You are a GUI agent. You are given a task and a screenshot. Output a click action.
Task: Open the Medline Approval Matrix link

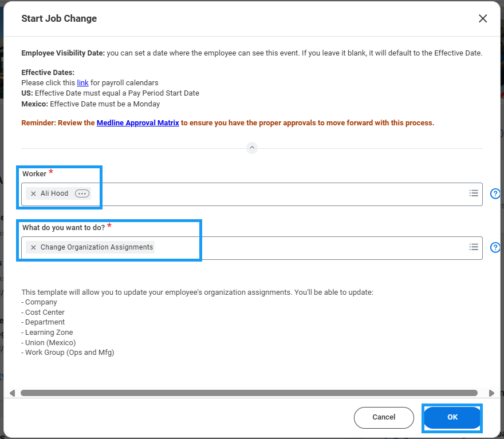coord(137,123)
